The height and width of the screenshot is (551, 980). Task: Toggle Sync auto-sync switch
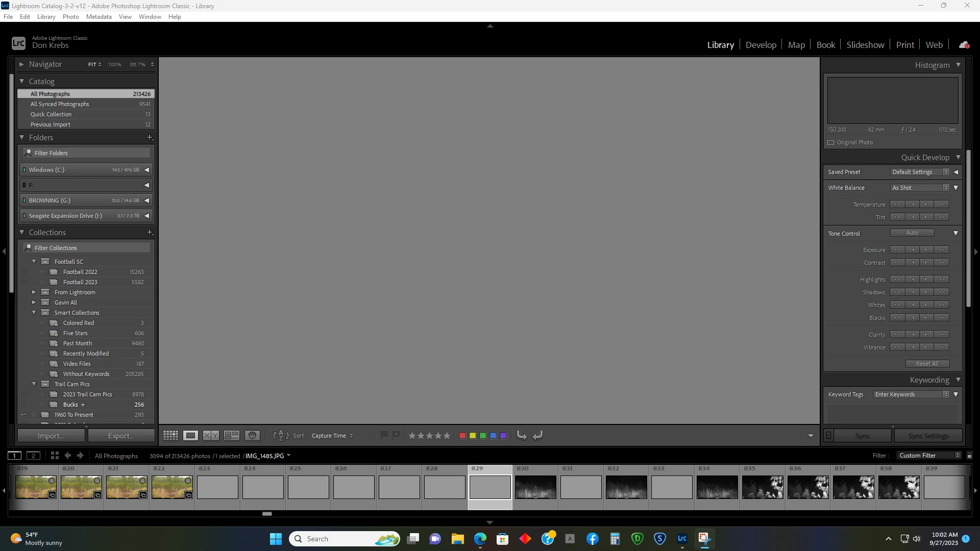[829, 436]
